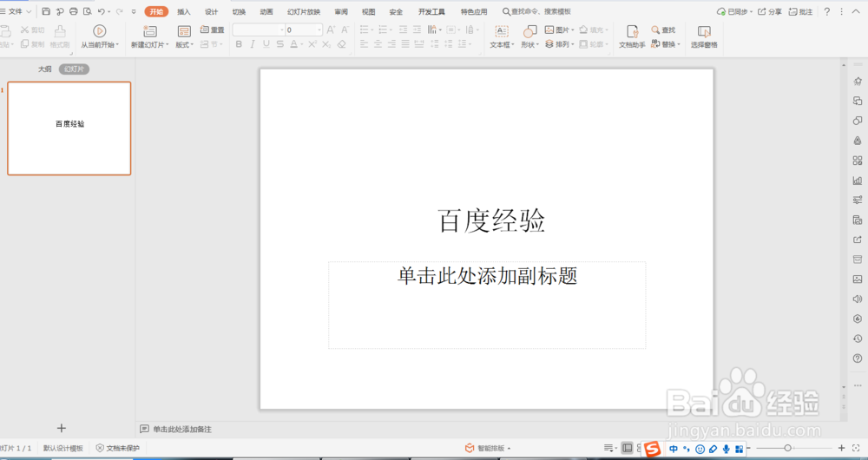The height and width of the screenshot is (460, 868).
Task: Click the New Slide (新建幻灯片) icon
Action: pos(149,31)
